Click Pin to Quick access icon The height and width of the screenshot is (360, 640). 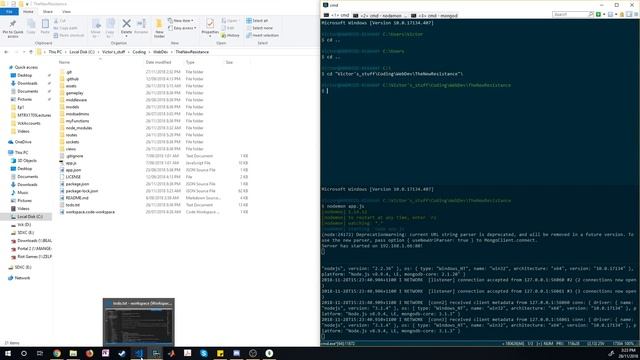pyautogui.click(x=13, y=28)
